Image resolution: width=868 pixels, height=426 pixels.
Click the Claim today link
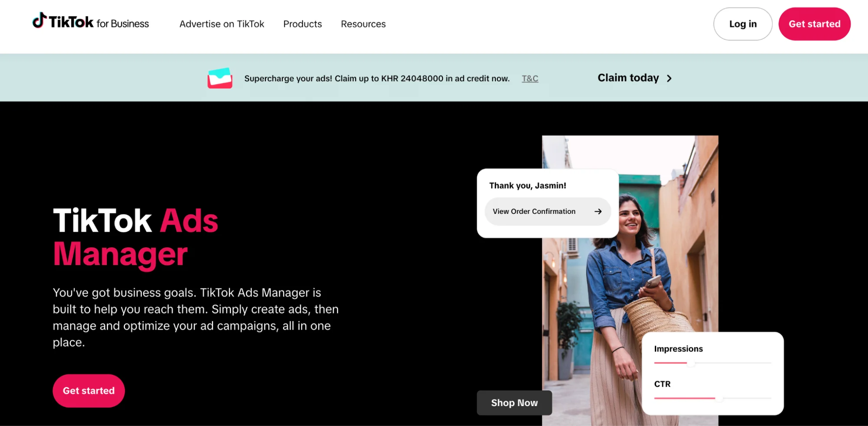click(628, 78)
